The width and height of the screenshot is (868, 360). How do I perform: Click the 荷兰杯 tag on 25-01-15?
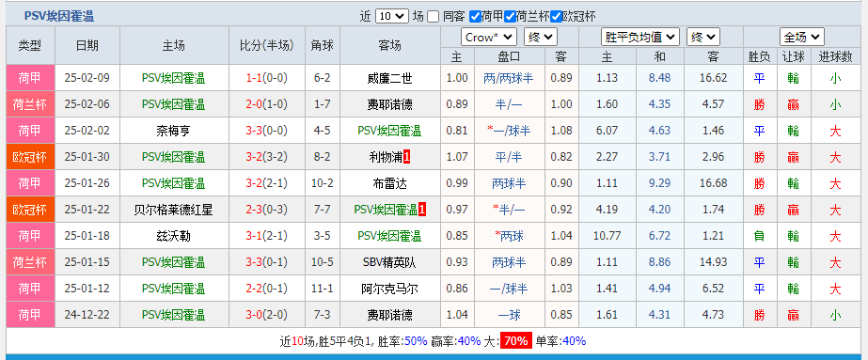(30, 262)
